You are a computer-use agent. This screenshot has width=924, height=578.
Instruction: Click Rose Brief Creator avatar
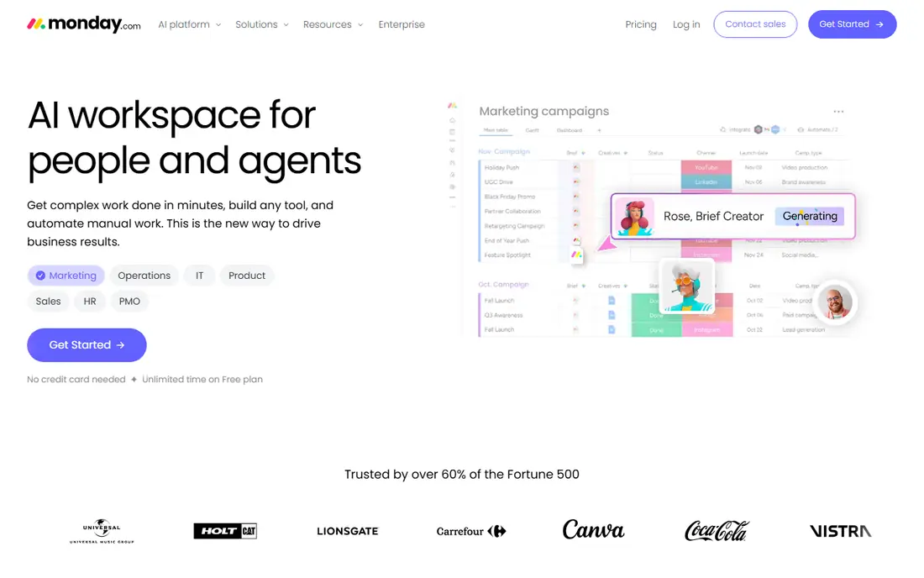click(x=635, y=216)
